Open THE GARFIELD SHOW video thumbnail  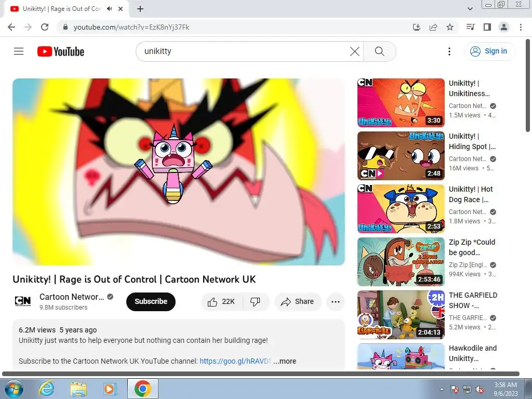(401, 314)
